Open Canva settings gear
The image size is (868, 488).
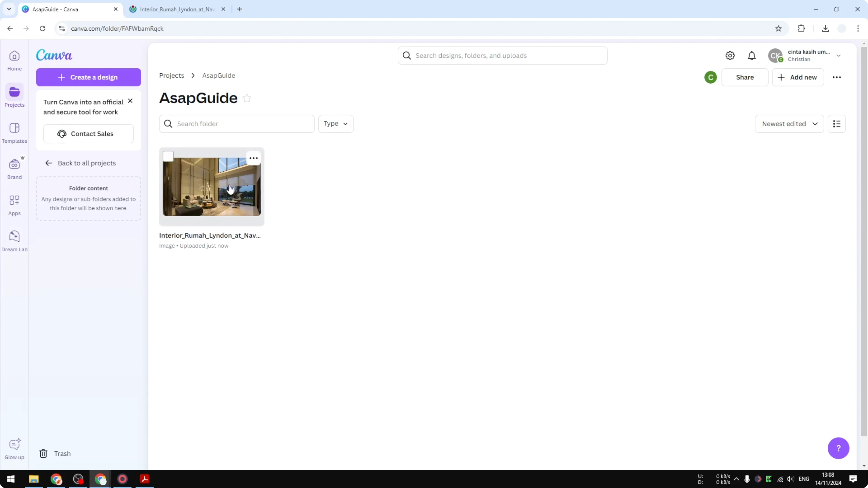[730, 55]
